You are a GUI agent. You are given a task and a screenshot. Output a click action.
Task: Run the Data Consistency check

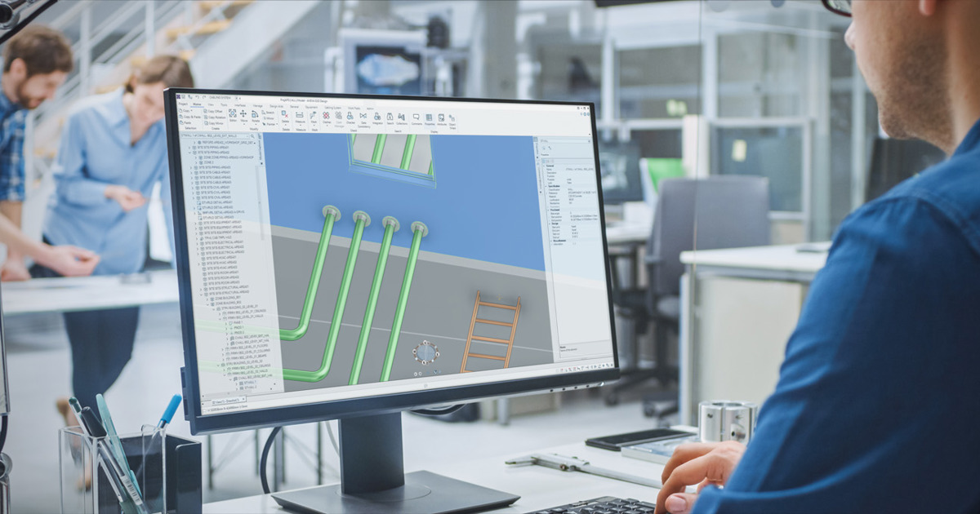pyautogui.click(x=363, y=120)
